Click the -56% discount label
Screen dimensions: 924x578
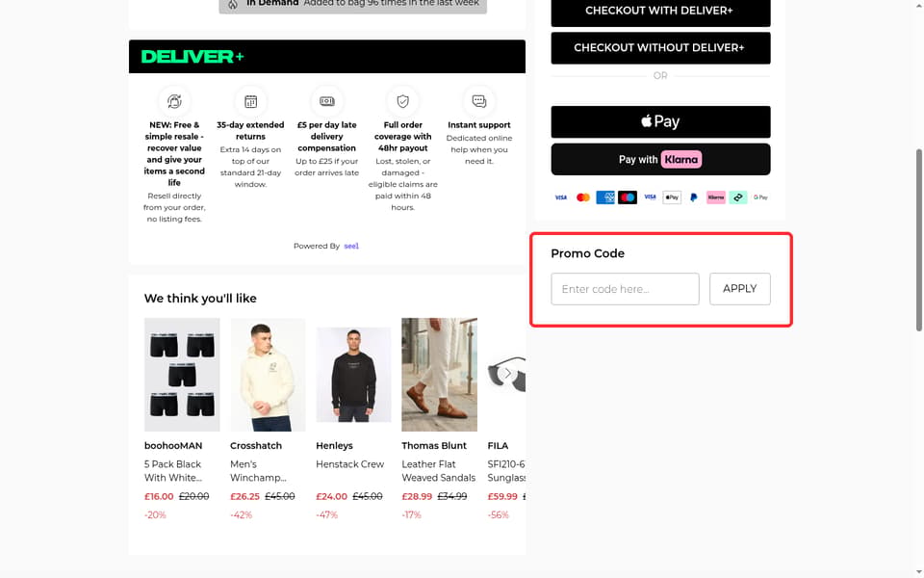click(x=498, y=514)
